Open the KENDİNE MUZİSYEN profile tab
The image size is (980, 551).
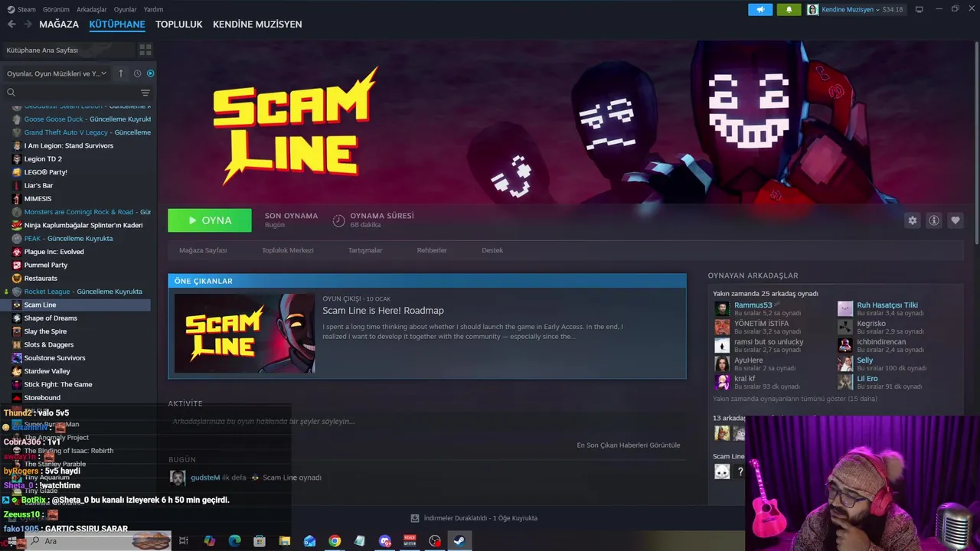pos(257,24)
